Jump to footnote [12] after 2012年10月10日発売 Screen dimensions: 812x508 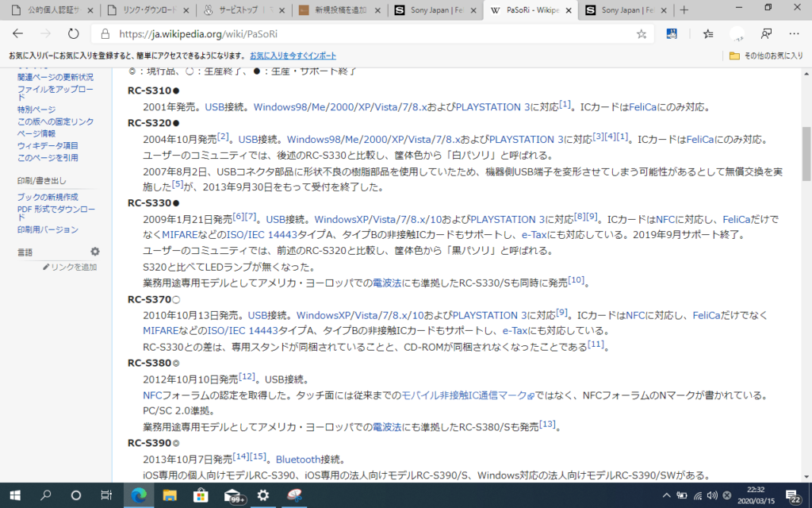pos(247,376)
